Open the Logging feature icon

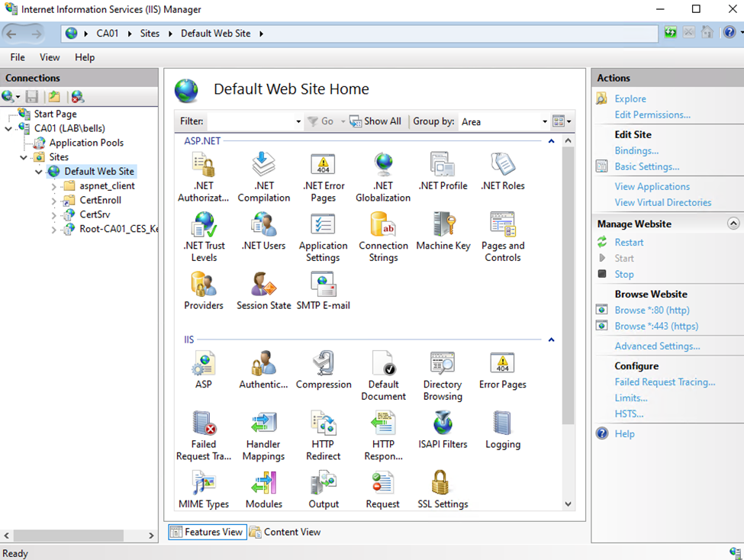(503, 430)
